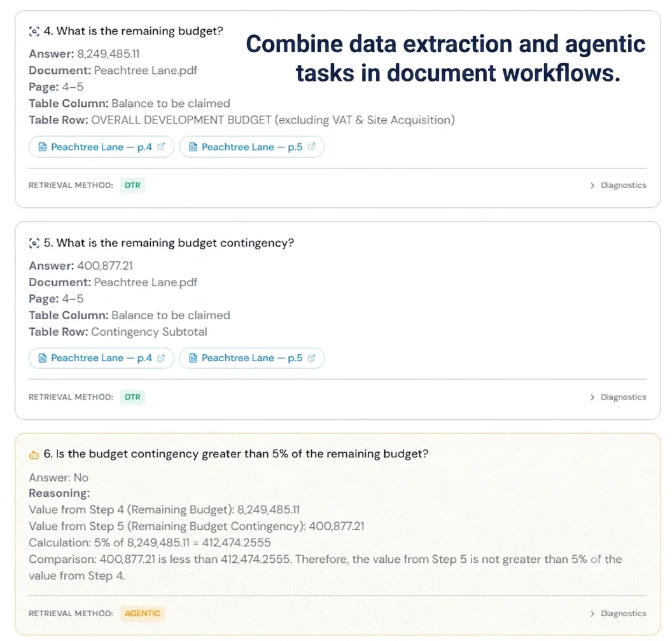Click external-link icon on first p.4 chip
The image size is (672, 641).
[x=161, y=146]
